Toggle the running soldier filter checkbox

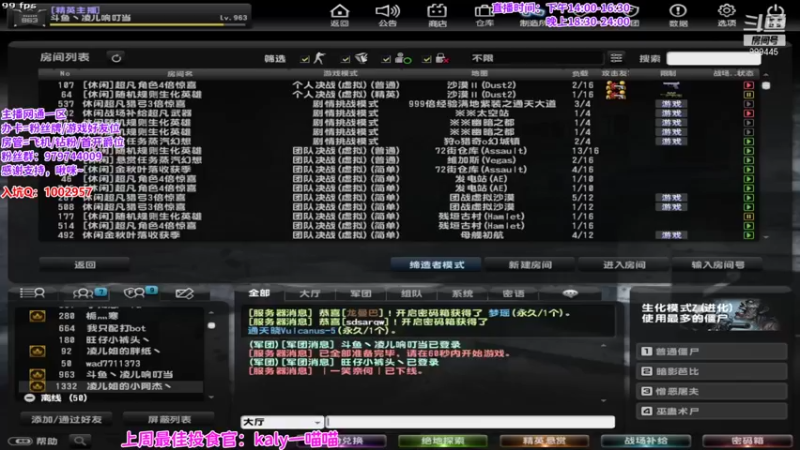[305, 59]
